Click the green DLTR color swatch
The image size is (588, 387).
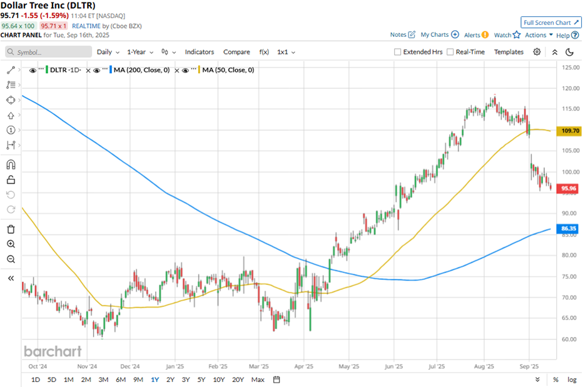pos(47,69)
